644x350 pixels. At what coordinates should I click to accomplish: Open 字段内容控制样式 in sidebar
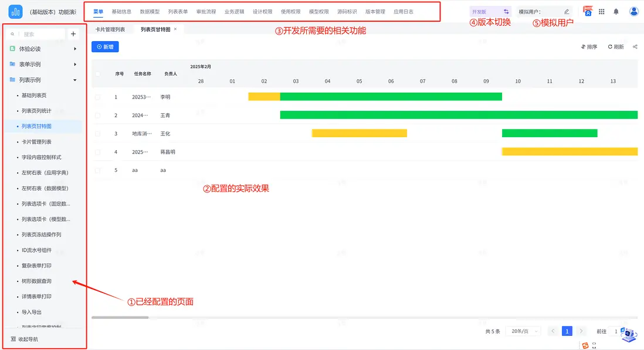click(42, 157)
